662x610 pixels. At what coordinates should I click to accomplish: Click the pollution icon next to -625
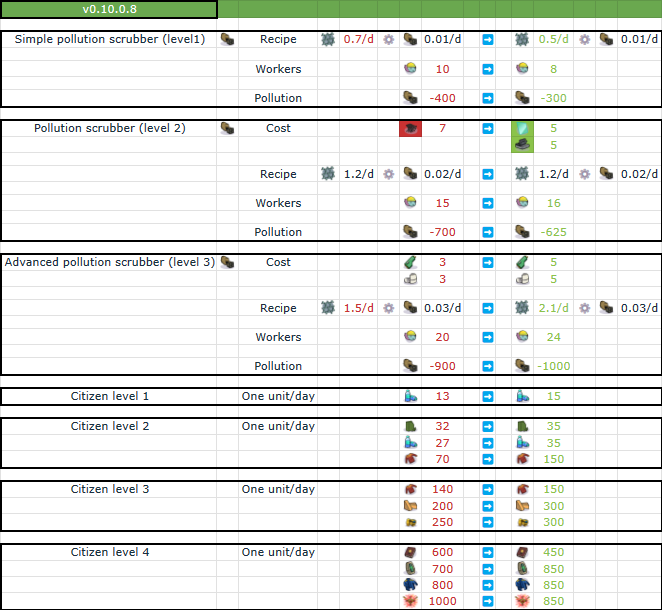(x=522, y=232)
